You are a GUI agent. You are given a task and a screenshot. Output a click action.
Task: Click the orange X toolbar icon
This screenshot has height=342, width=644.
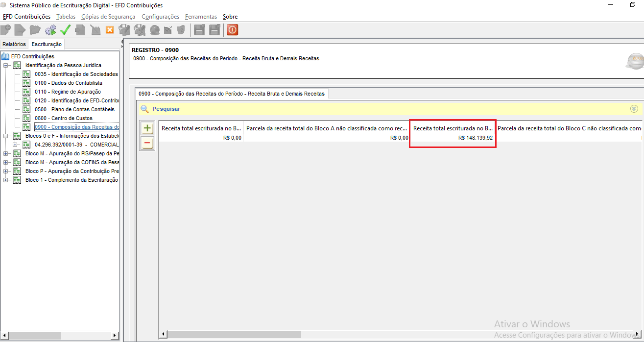tap(110, 30)
